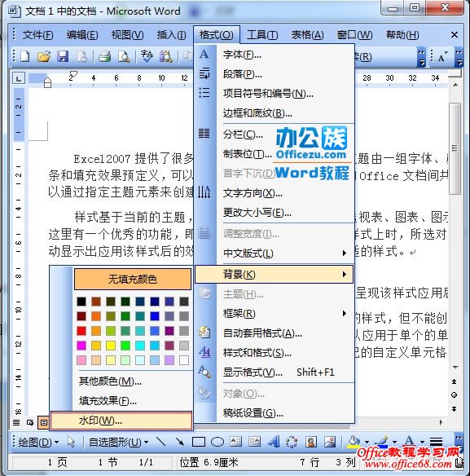Choose Bullets and Numbering (项目符号和编号)
Image resolution: width=470 pixels, height=476 pixels.
[x=275, y=94]
